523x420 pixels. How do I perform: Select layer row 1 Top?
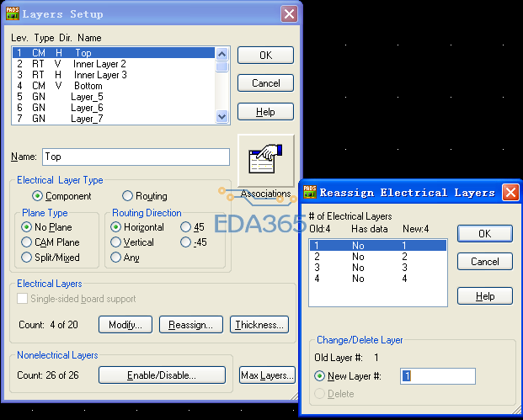click(x=114, y=53)
